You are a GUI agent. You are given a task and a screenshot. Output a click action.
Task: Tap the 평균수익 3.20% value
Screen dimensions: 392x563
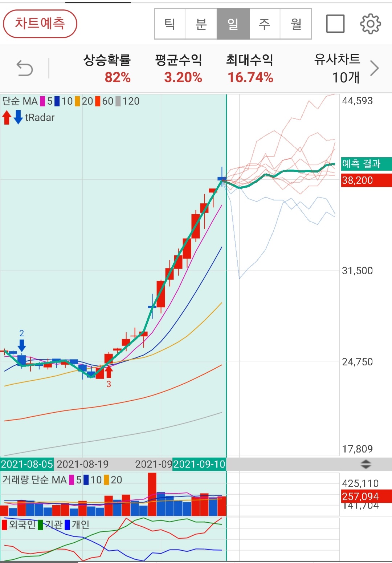(183, 77)
